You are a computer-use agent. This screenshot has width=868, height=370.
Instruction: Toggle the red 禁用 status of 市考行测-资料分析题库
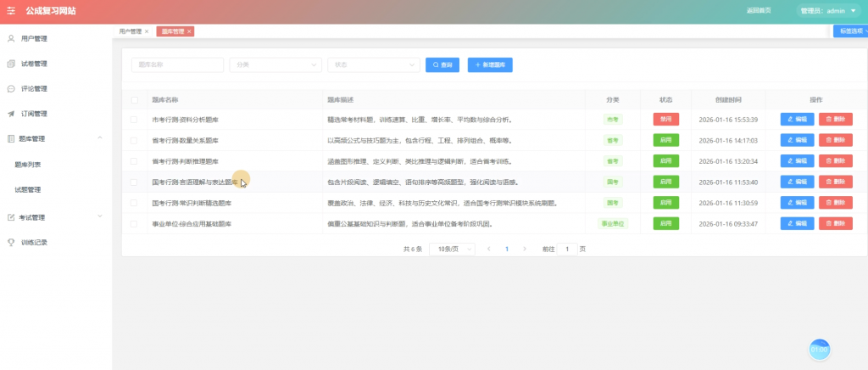[666, 119]
